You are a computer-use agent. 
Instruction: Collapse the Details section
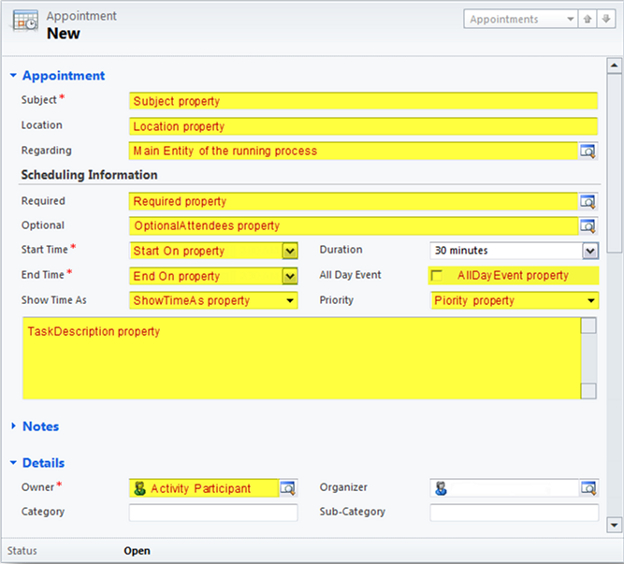click(14, 463)
